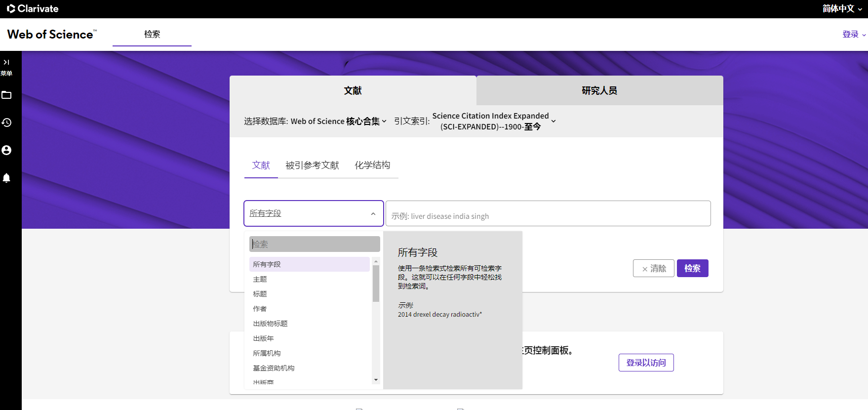This screenshot has height=410, width=868.
Task: Select the 被引参考文献 sub-tab
Action: (313, 165)
